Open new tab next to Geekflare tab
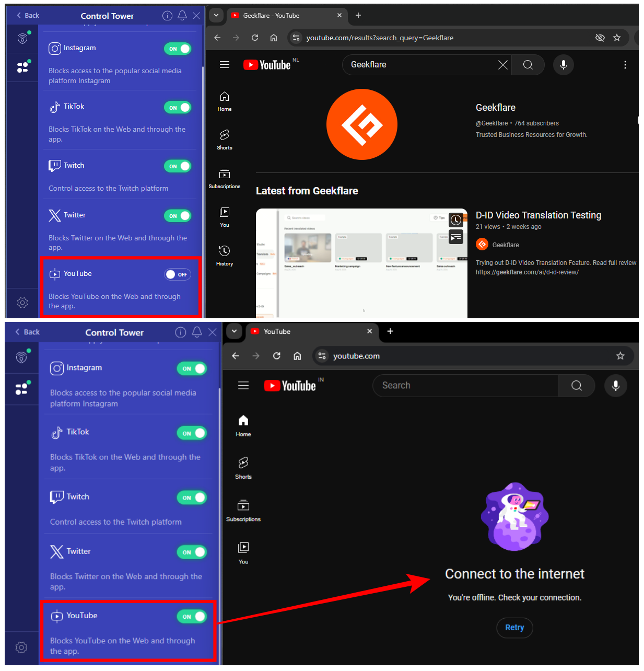Screen dimensions: 644x671 pyautogui.click(x=358, y=15)
